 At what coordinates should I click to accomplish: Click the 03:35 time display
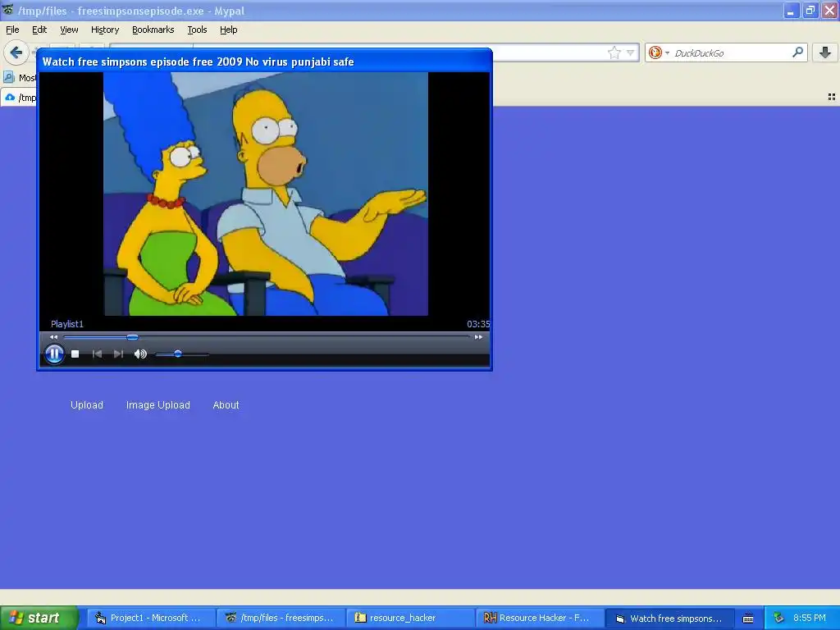click(478, 324)
